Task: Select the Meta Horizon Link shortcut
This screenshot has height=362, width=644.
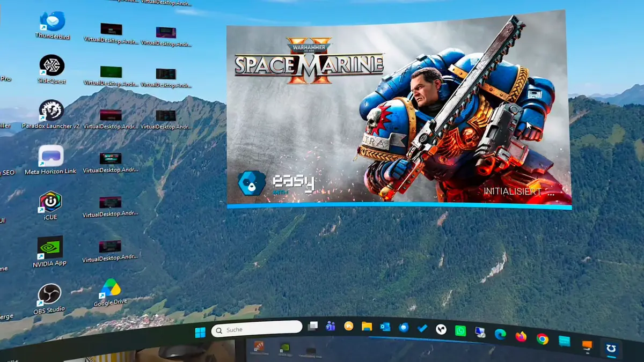Action: point(50,160)
